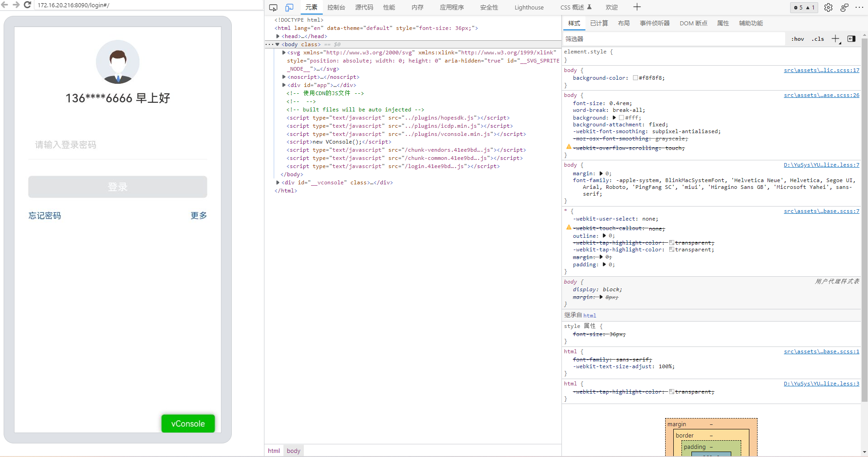This screenshot has height=457, width=868.
Task: Open the 性能 performance tab
Action: [x=389, y=7]
